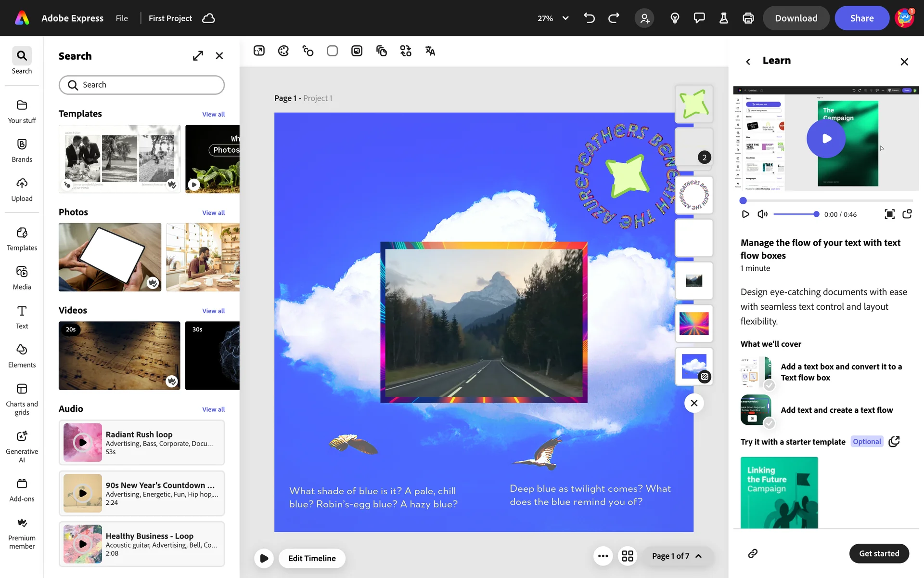Click the grid view icon at bottom
The height and width of the screenshot is (578, 924).
(x=627, y=556)
